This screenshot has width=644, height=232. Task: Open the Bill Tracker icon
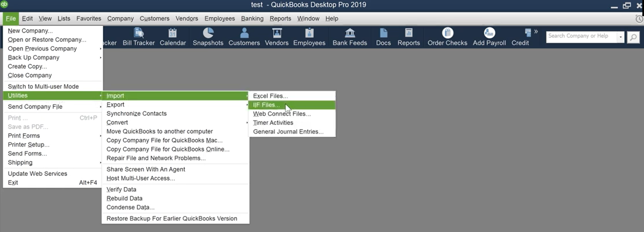139,32
